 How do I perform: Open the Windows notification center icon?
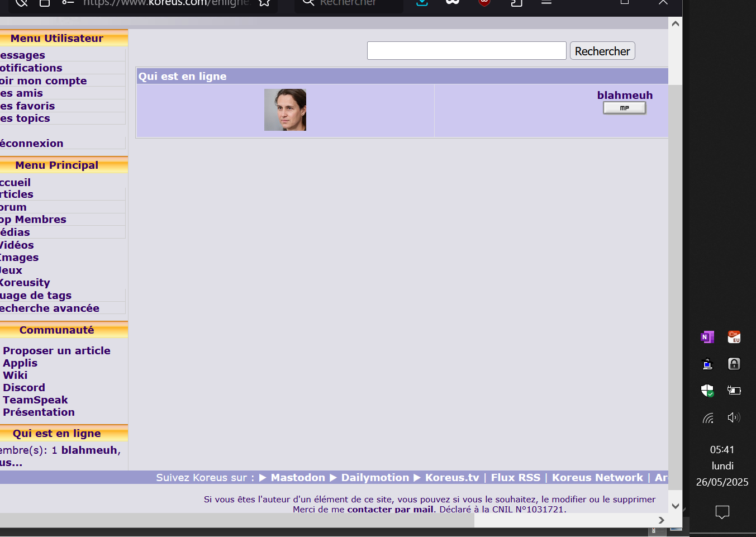coord(722,511)
